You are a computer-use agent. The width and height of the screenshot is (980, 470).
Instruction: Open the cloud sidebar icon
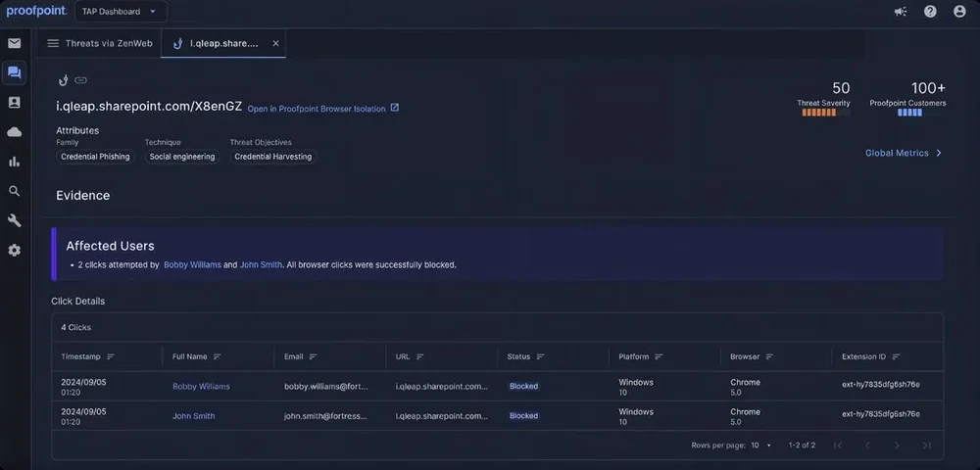click(15, 132)
